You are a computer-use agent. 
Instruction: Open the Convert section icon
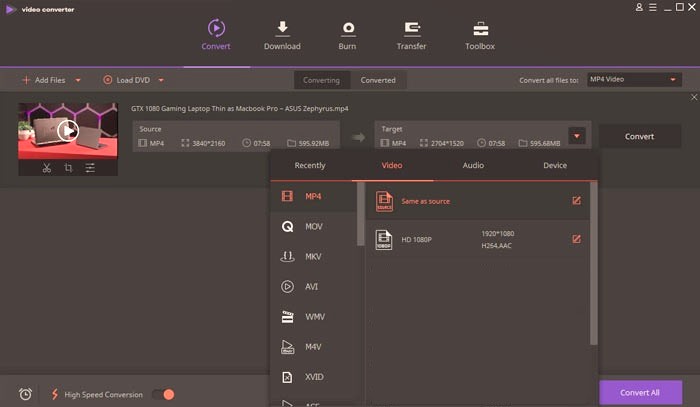coord(216,28)
